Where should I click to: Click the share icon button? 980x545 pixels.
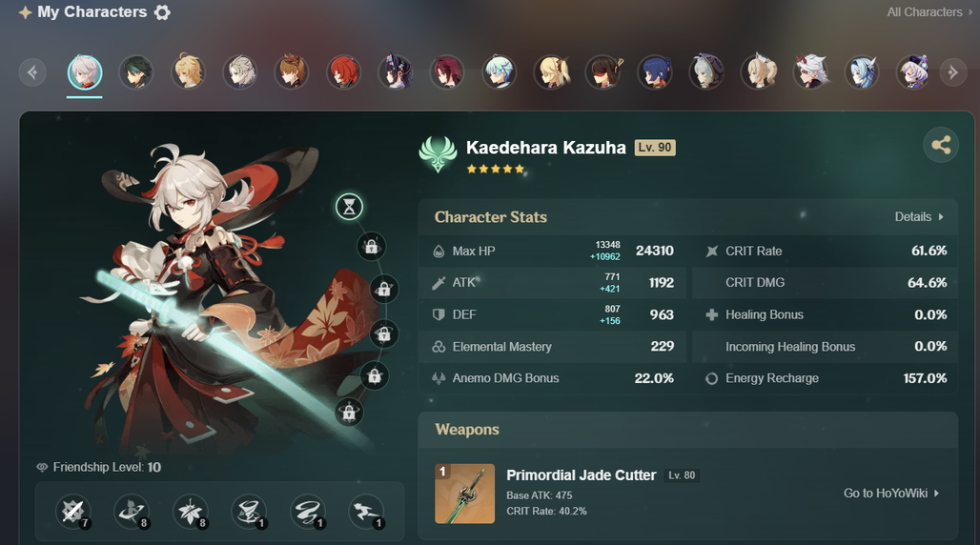pos(941,145)
